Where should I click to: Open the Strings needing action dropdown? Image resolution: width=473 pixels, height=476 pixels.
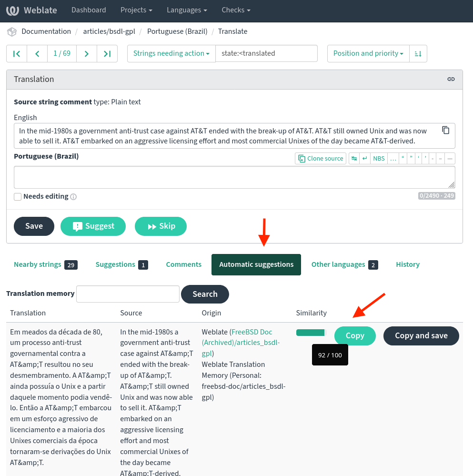point(171,54)
